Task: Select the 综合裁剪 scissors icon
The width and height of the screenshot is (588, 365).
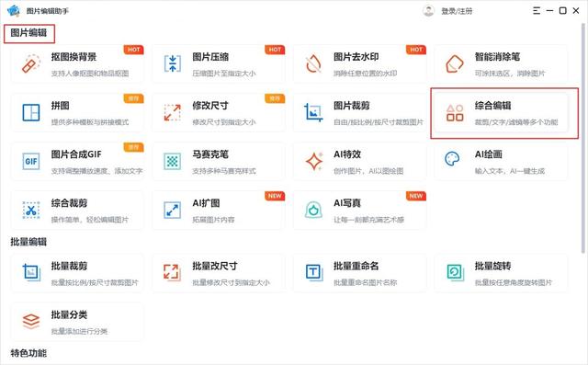Action: point(31,210)
